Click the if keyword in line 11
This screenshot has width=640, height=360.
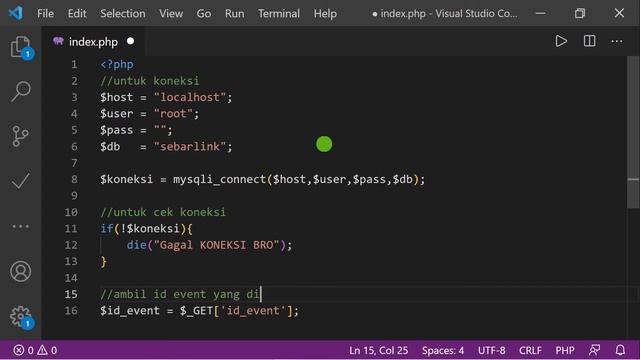coord(107,229)
